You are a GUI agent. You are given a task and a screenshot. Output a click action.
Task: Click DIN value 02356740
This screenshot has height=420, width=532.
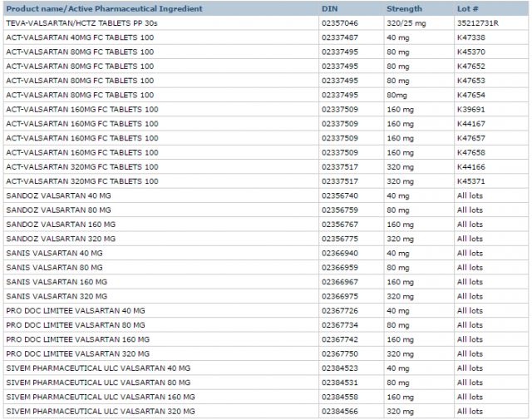340,195
